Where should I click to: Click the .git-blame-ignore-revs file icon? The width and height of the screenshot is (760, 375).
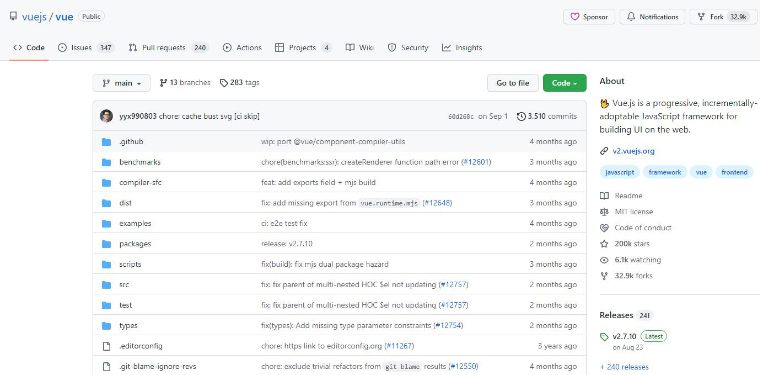[x=107, y=367]
